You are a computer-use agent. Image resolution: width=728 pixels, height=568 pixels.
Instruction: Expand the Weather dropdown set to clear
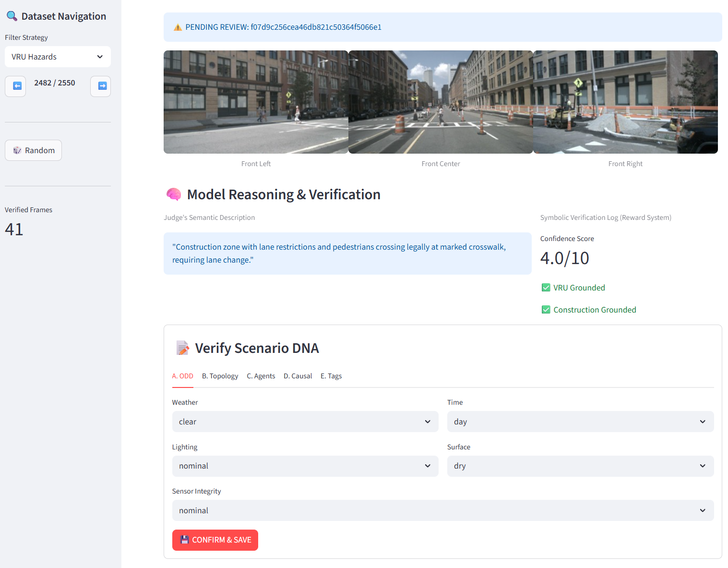[305, 422]
